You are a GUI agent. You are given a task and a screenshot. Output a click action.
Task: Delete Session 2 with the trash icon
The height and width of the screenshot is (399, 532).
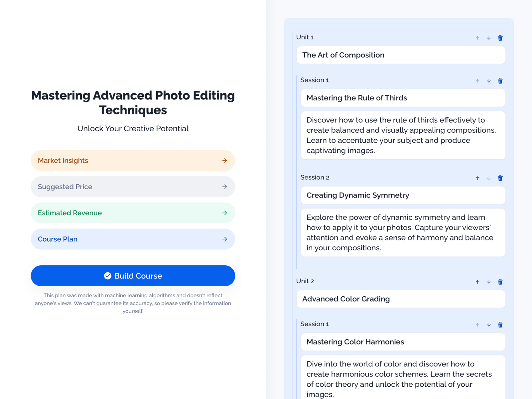click(x=500, y=178)
